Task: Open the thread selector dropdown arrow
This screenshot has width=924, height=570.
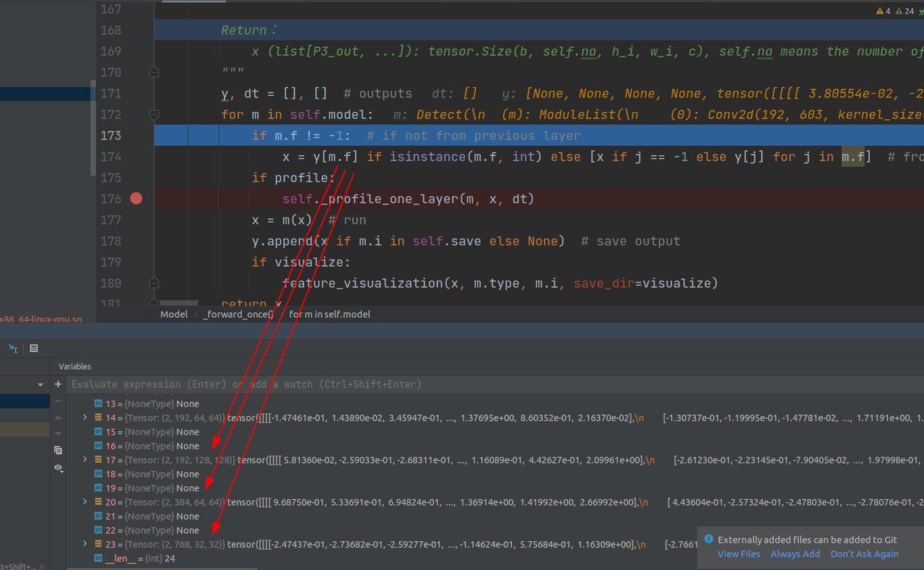Action: pyautogui.click(x=40, y=385)
